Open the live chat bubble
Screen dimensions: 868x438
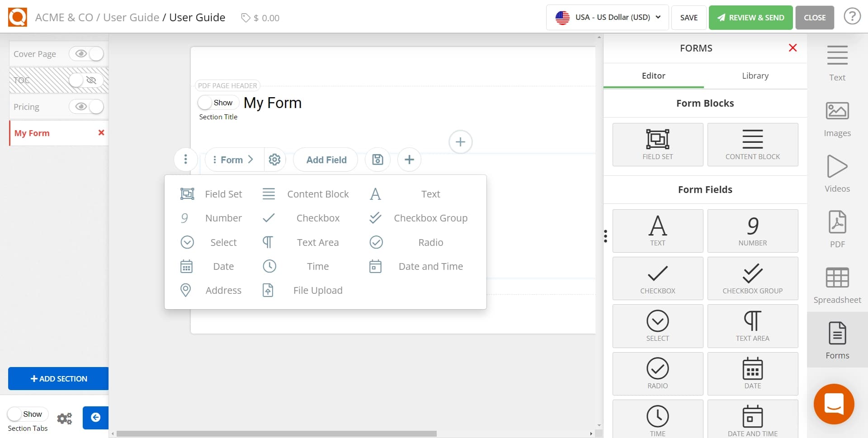834,404
